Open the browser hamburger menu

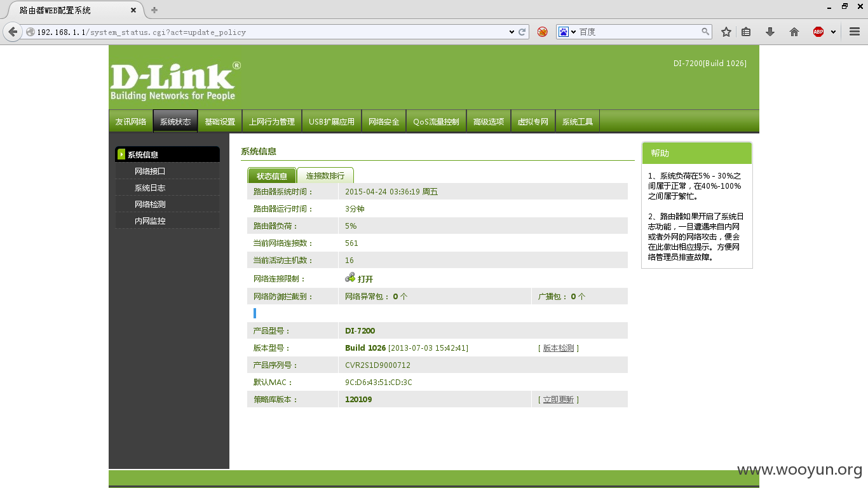tap(855, 32)
